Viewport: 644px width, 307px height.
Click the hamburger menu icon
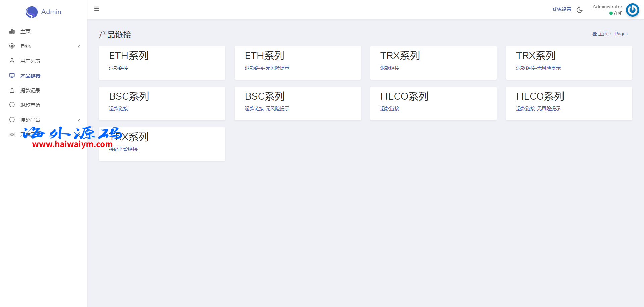(97, 9)
